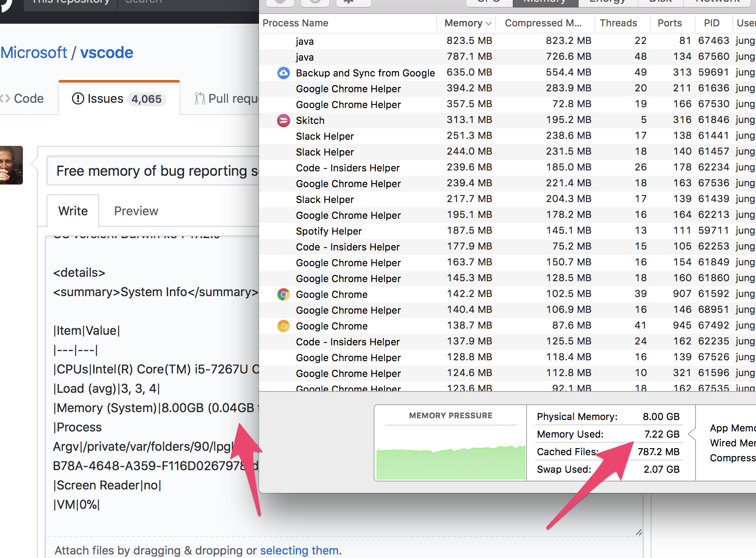Image resolution: width=756 pixels, height=558 pixels.
Task: Select Code - Insiders Helper using 177.9 MB
Action: pos(508,247)
